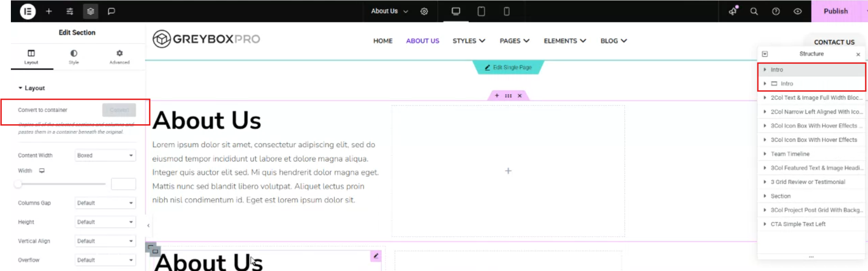The width and height of the screenshot is (868, 271).
Task: Open the What's New megaphone icon
Action: (732, 11)
